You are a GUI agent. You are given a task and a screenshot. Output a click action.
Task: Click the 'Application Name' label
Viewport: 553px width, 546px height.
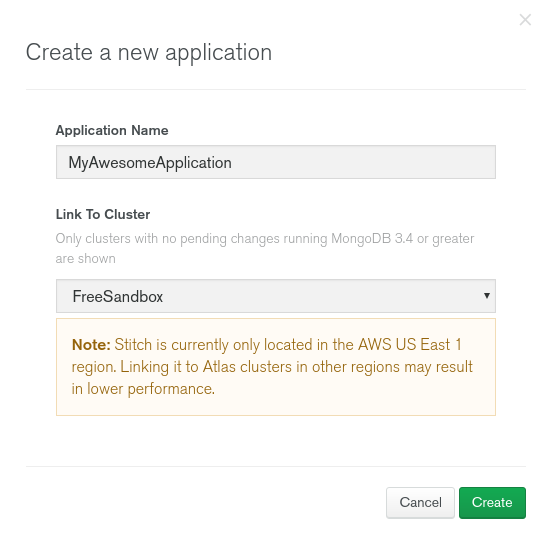pyautogui.click(x=112, y=131)
